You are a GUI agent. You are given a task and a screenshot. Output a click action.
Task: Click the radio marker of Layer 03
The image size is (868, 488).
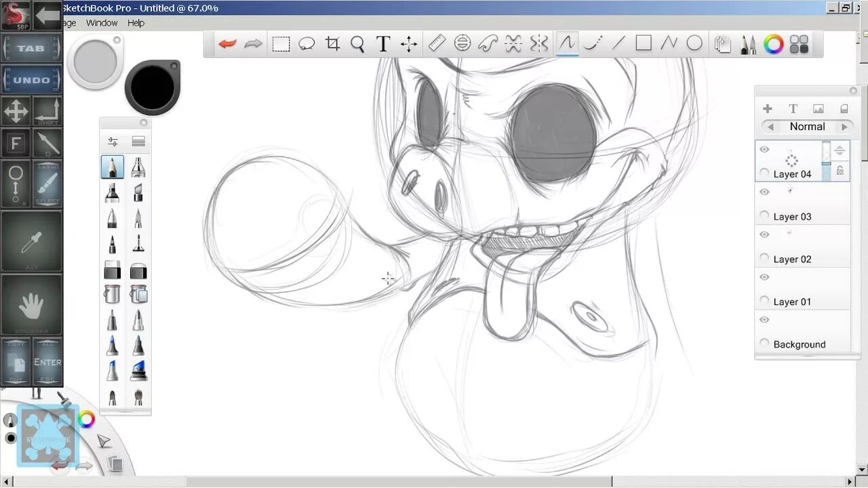(x=765, y=216)
